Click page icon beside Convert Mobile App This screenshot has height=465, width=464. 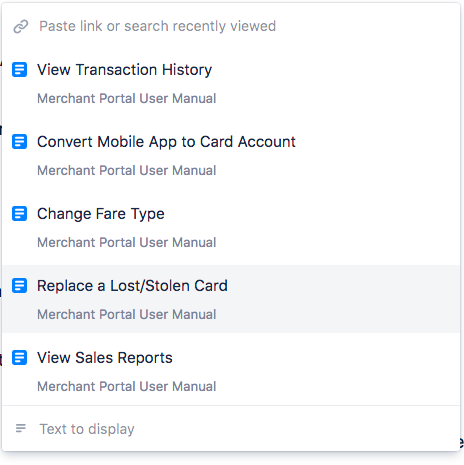19,142
